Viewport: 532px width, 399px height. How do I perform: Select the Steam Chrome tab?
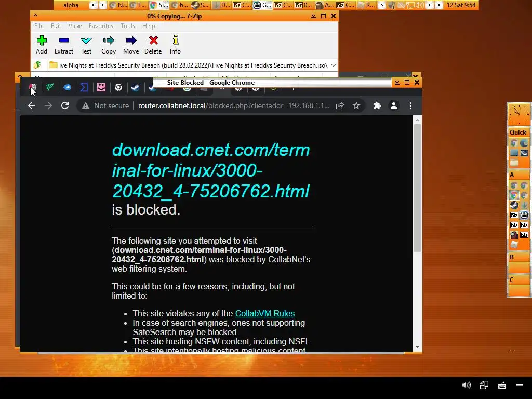tap(136, 87)
